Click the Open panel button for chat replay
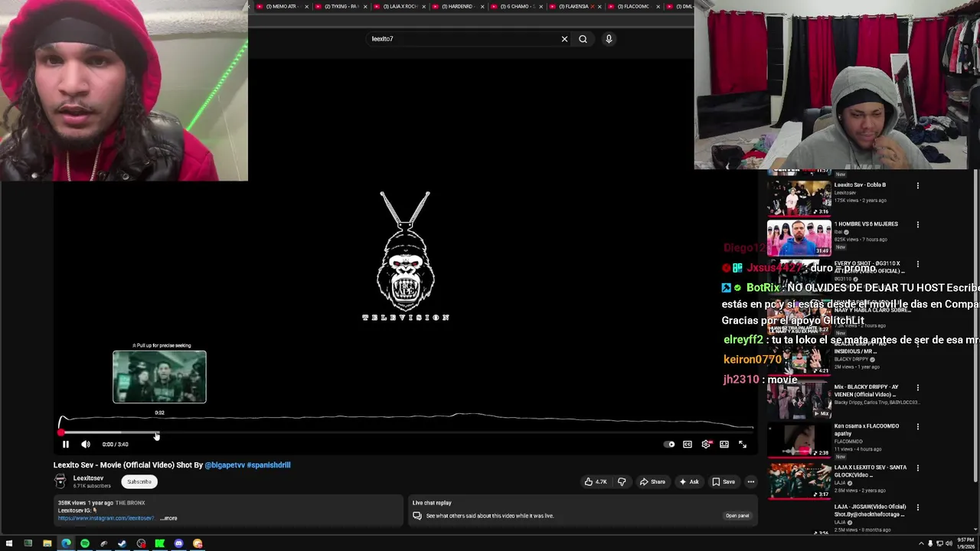 point(737,516)
